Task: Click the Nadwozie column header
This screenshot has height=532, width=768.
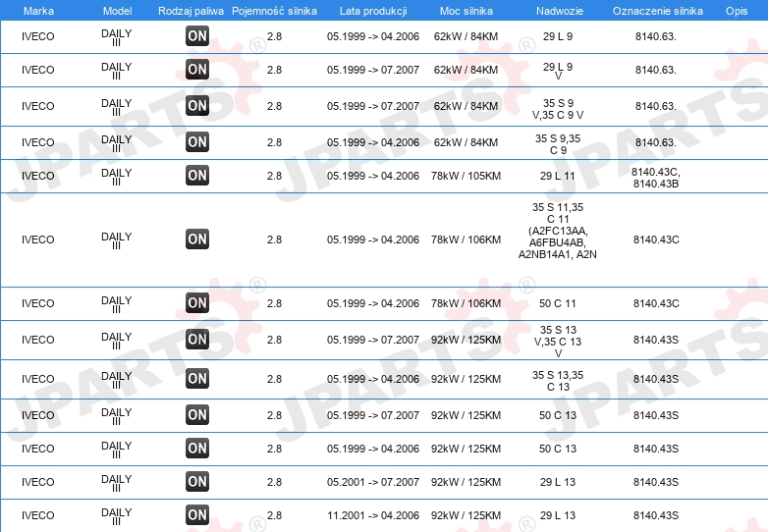Action: [560, 11]
